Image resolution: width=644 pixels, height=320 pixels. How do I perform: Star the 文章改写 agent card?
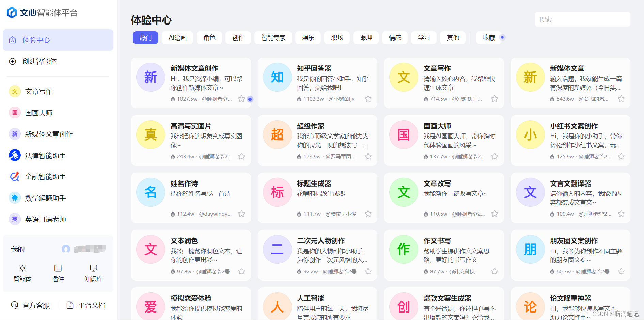tap(494, 214)
